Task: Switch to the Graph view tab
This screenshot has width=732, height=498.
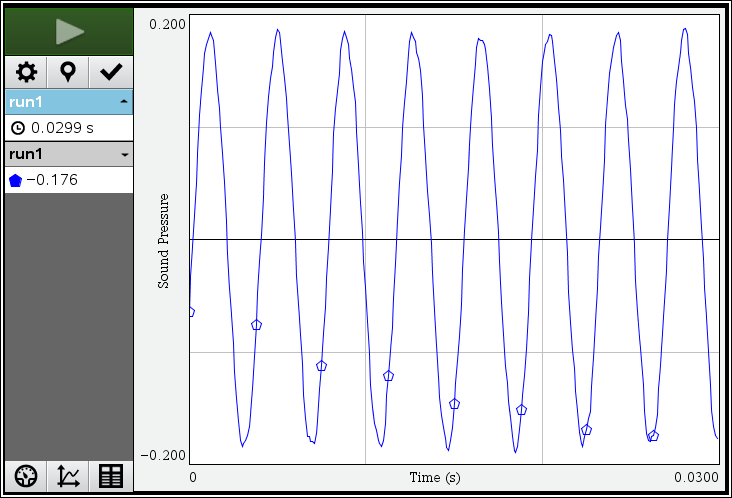Action: (x=69, y=477)
